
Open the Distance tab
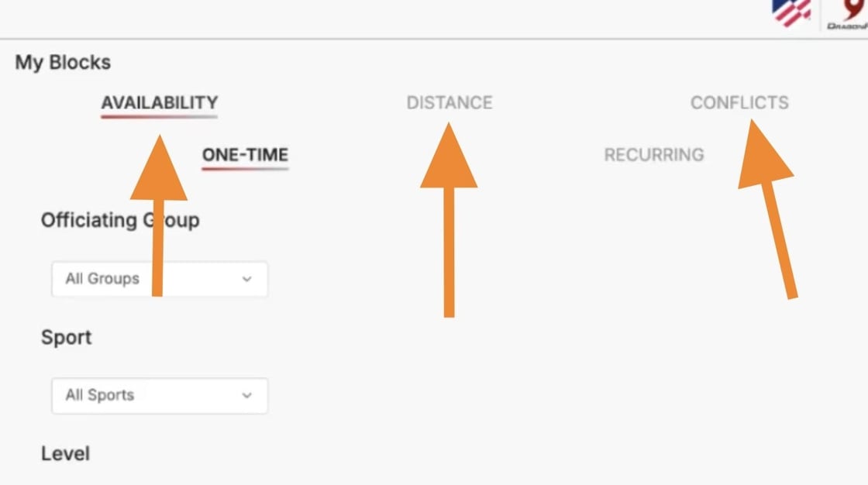(449, 102)
